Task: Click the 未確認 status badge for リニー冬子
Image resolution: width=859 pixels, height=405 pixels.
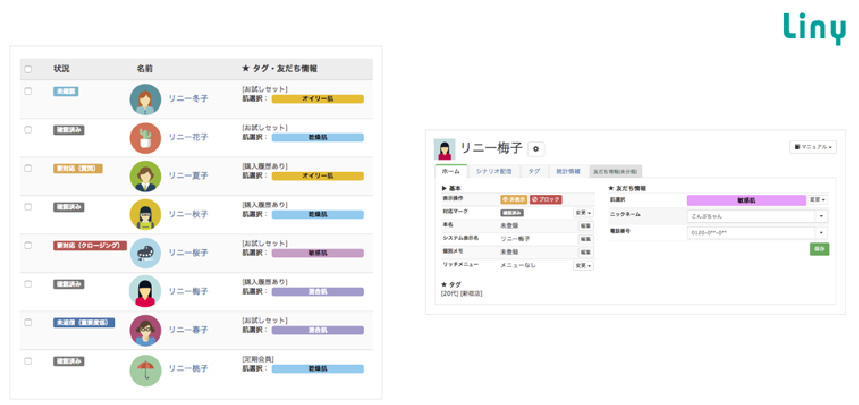Action: click(x=66, y=92)
